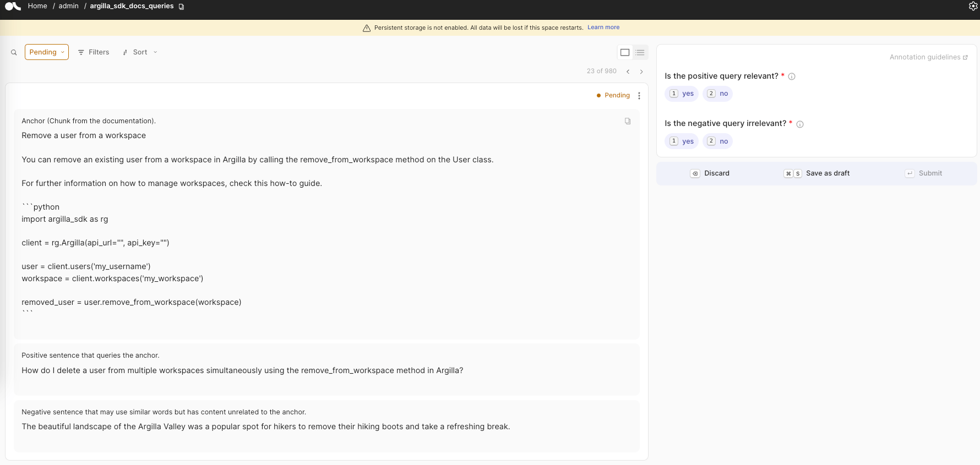Image resolution: width=980 pixels, height=465 pixels.
Task: Switch to single record focus view
Action: (625, 52)
